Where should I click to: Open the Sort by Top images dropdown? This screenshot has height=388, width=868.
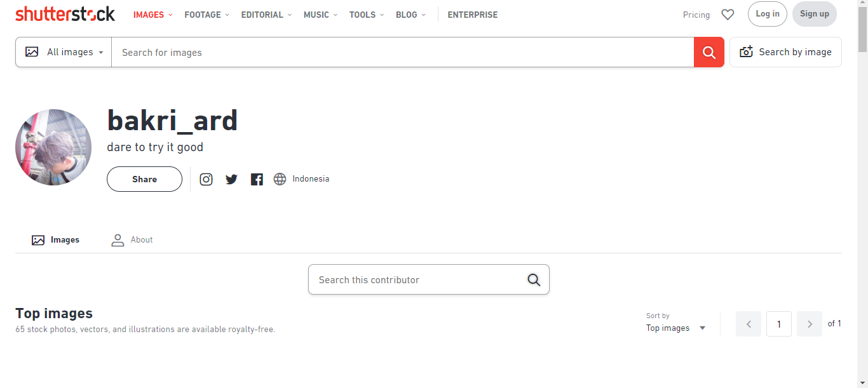676,328
